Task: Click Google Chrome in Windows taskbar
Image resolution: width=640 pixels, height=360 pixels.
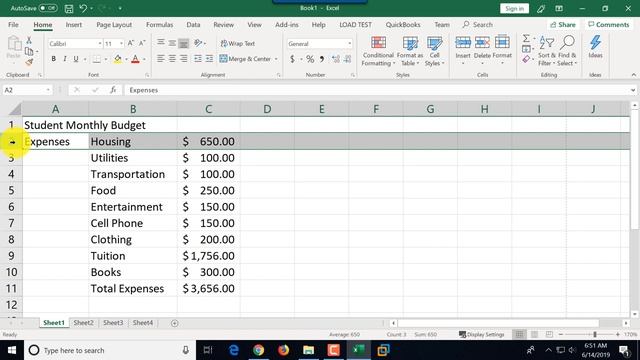Action: click(258, 350)
